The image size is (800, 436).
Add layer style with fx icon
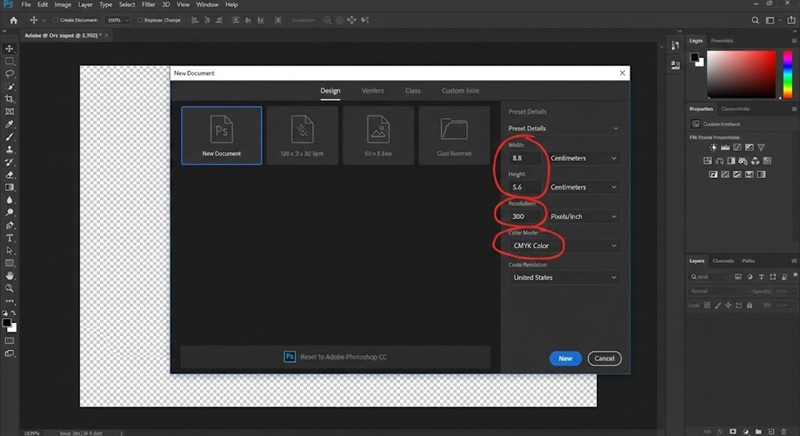[x=720, y=431]
